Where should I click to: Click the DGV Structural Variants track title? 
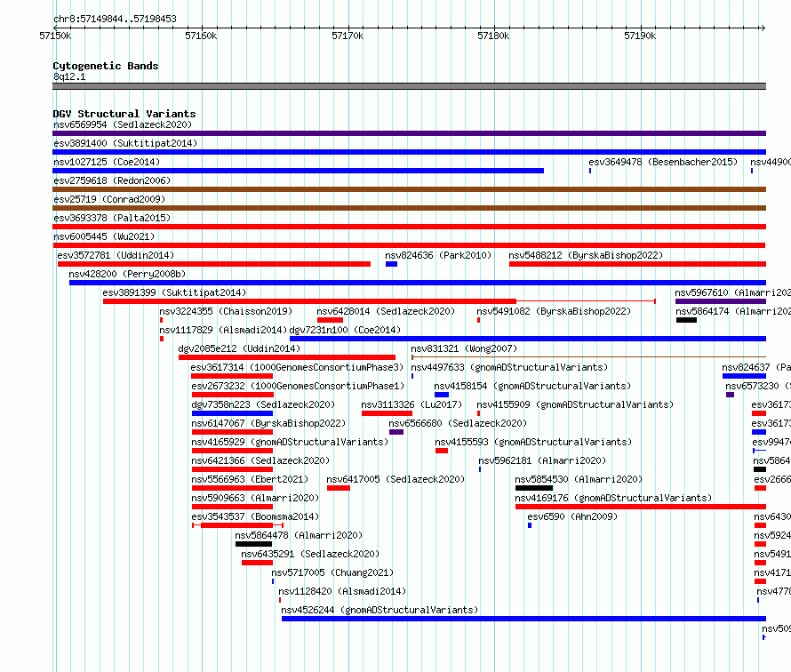point(124,114)
